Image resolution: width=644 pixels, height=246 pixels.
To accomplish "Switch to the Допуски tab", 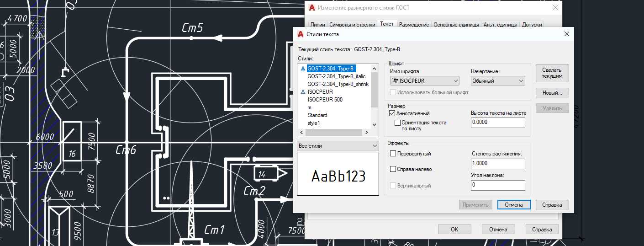I will click(x=532, y=25).
